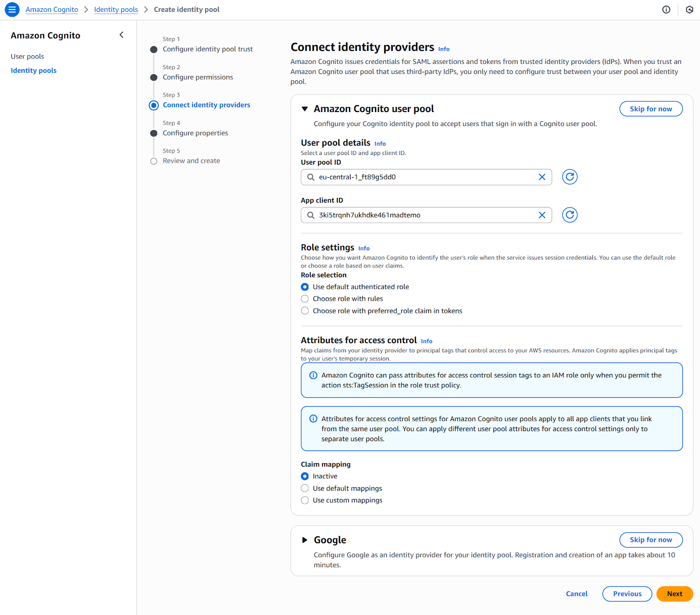Refresh the App client ID list
Screen dimensions: 700x615
[x=569, y=215]
